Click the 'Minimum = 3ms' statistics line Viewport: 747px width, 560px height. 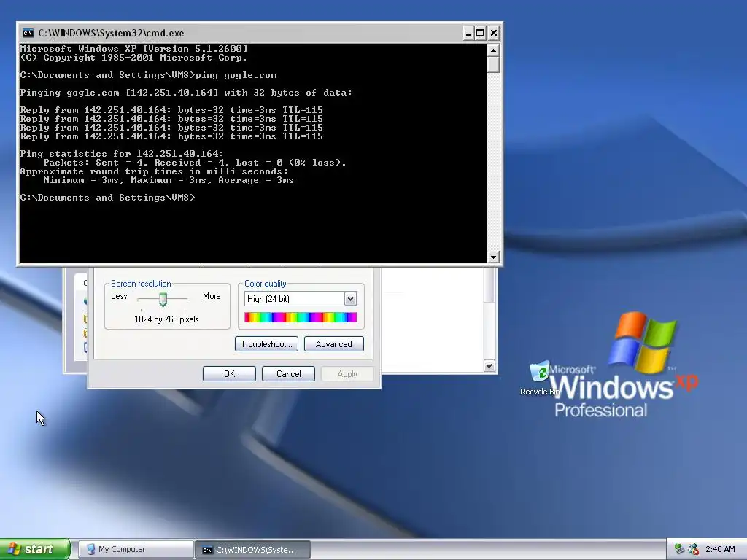[x=169, y=180]
